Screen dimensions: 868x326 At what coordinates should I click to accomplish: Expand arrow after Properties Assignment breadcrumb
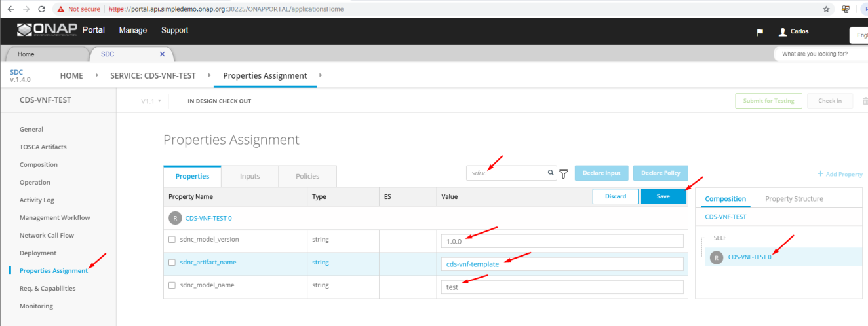320,75
